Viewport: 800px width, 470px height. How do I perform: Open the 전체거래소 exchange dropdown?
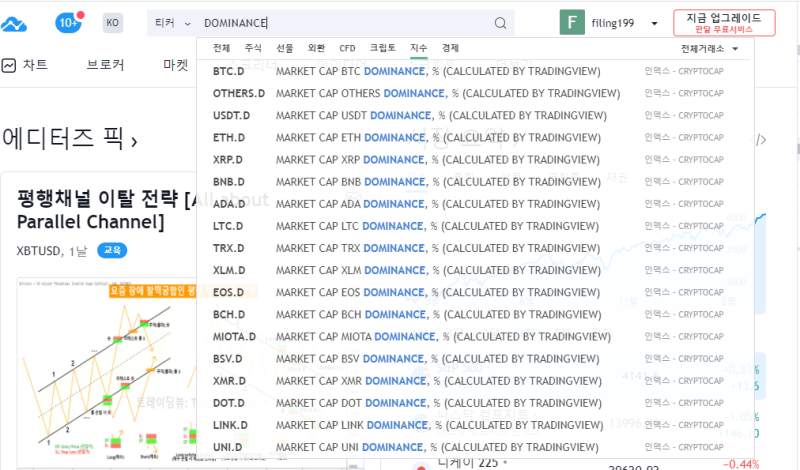[710, 49]
